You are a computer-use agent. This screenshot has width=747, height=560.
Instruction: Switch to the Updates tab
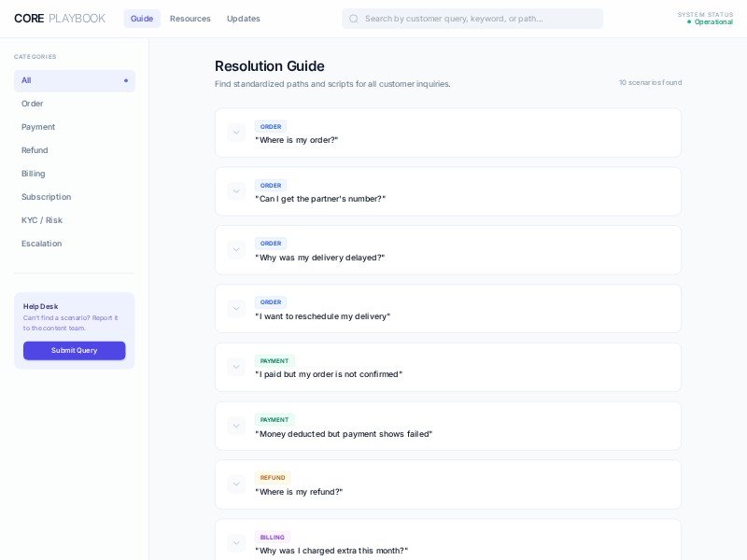coord(243,19)
